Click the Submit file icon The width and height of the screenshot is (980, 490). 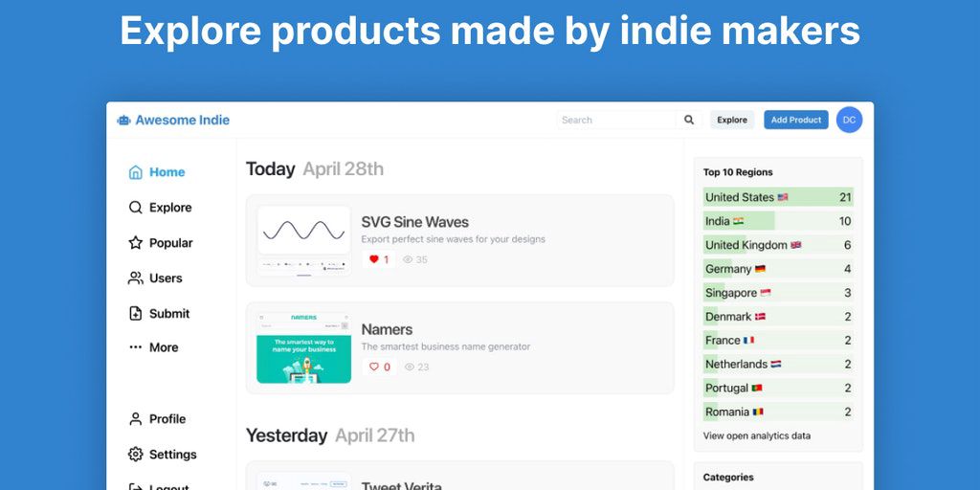coord(136,314)
